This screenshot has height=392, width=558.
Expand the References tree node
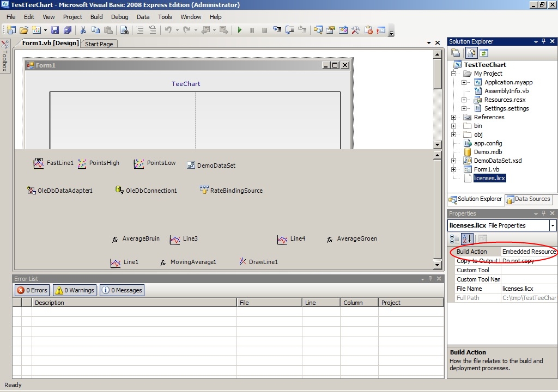point(454,117)
